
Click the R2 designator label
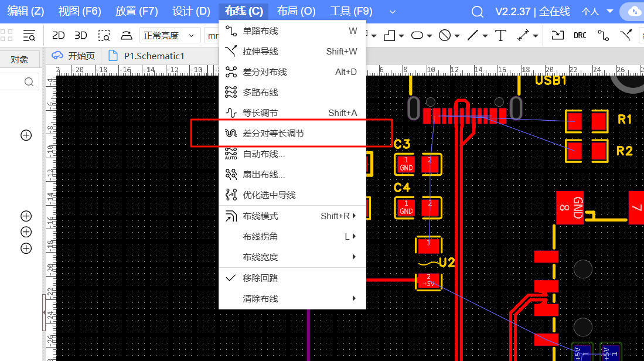[x=625, y=151]
